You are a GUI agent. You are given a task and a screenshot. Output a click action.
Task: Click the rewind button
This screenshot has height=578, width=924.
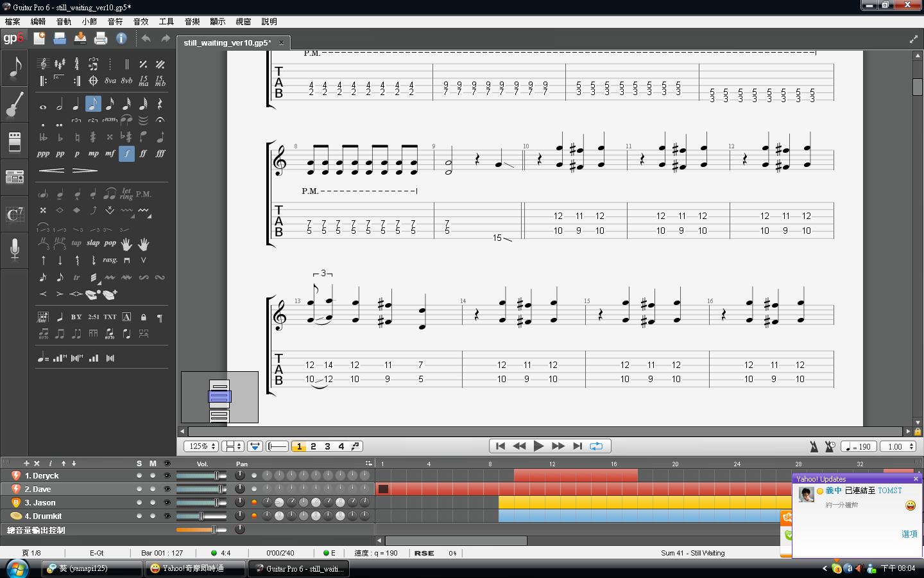pyautogui.click(x=520, y=446)
